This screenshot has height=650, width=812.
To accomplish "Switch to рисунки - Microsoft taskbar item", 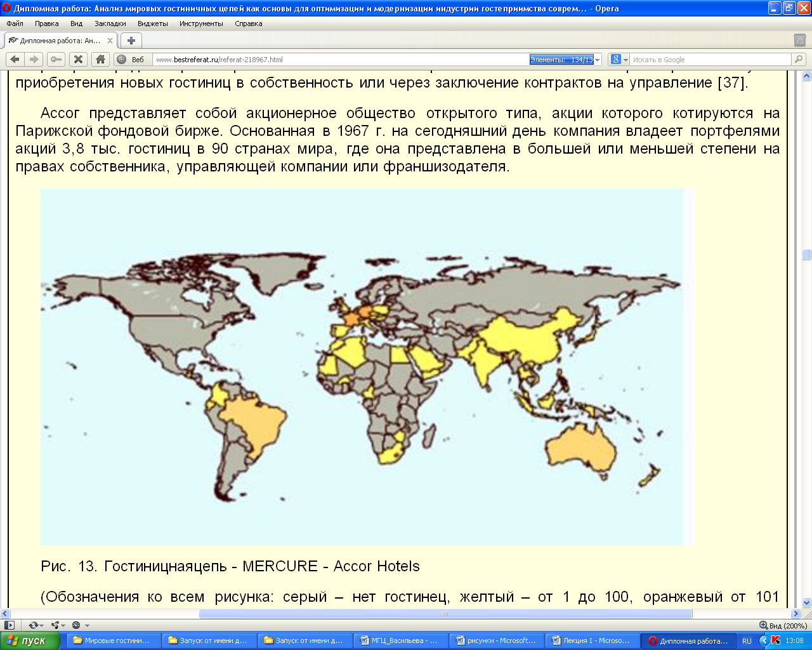I will point(496,640).
